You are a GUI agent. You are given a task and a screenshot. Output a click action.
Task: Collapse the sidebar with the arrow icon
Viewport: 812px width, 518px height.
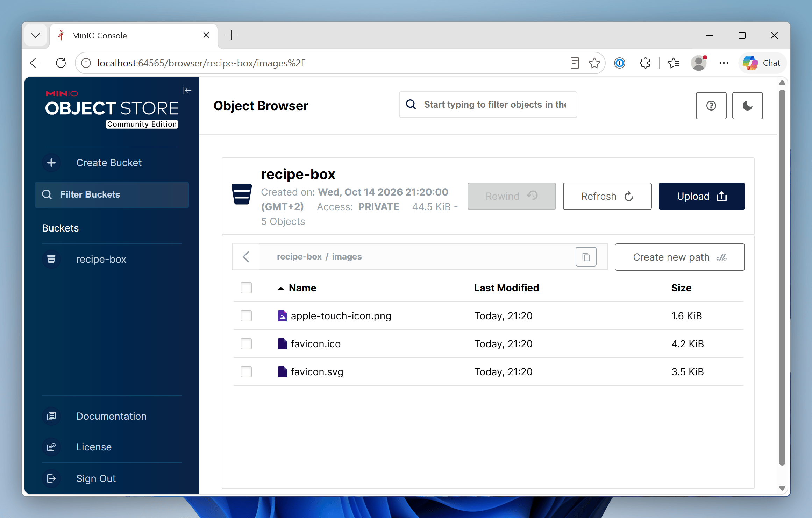click(187, 91)
